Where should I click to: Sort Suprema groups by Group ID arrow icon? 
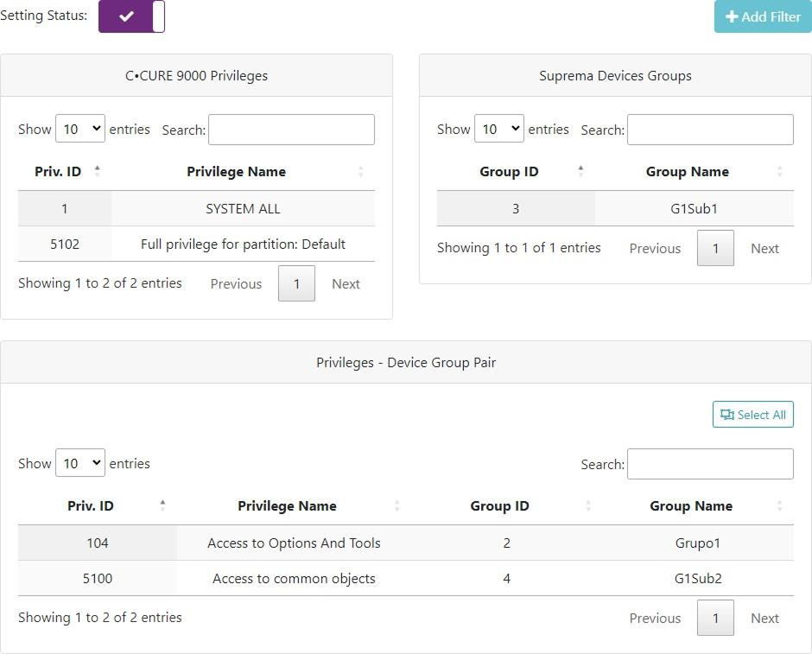(x=580, y=171)
